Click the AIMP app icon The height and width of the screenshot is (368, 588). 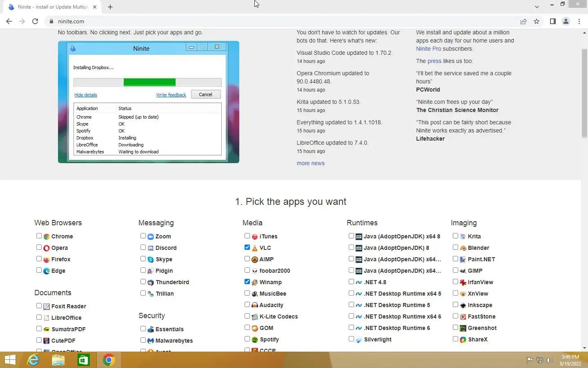coord(255,259)
